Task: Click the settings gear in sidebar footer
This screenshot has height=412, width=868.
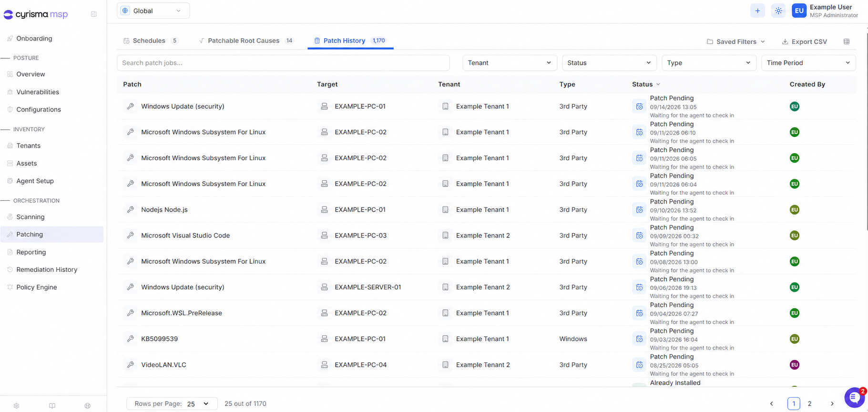Action: pos(17,406)
